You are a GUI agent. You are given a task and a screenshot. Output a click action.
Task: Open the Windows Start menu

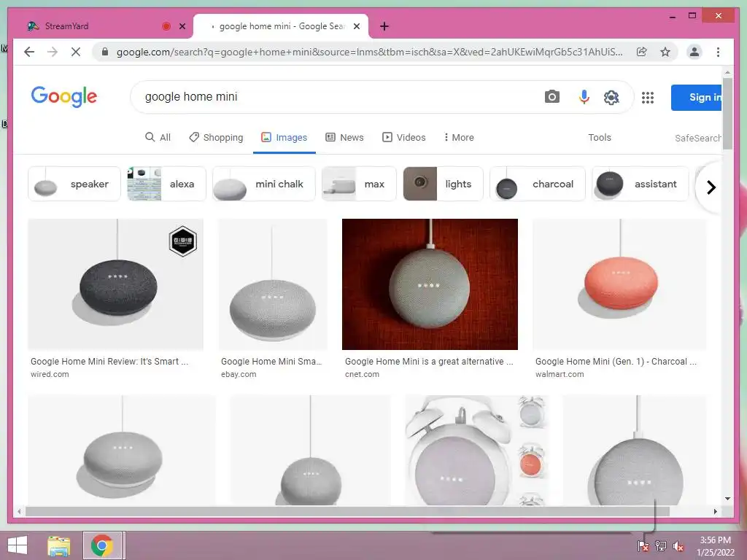[x=18, y=545]
